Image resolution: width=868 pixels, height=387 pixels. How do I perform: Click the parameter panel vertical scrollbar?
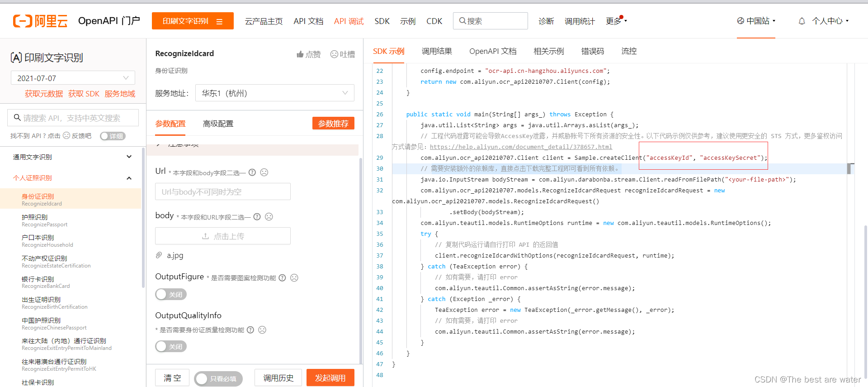tap(361, 260)
